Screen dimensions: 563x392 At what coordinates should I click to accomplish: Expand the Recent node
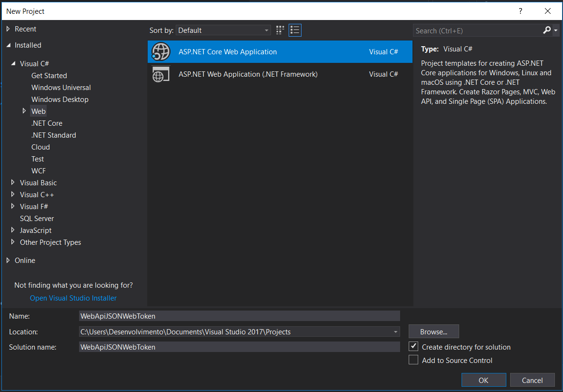(8, 29)
